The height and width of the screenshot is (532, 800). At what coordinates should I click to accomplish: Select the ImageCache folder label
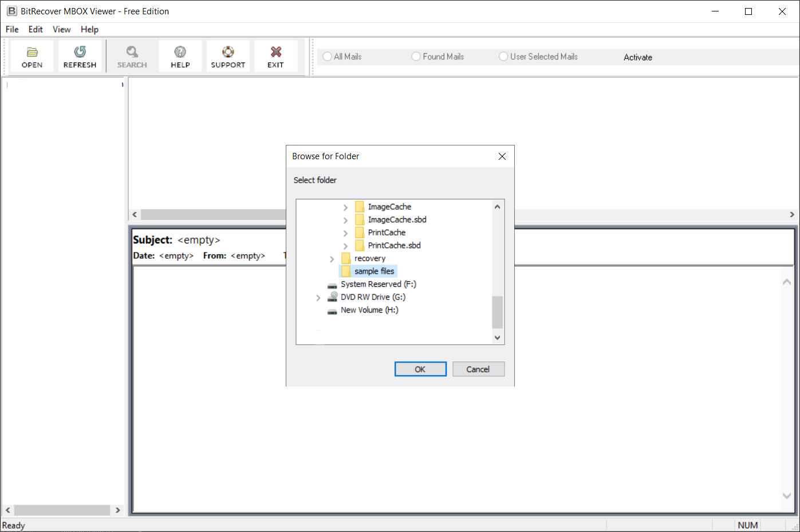click(389, 207)
